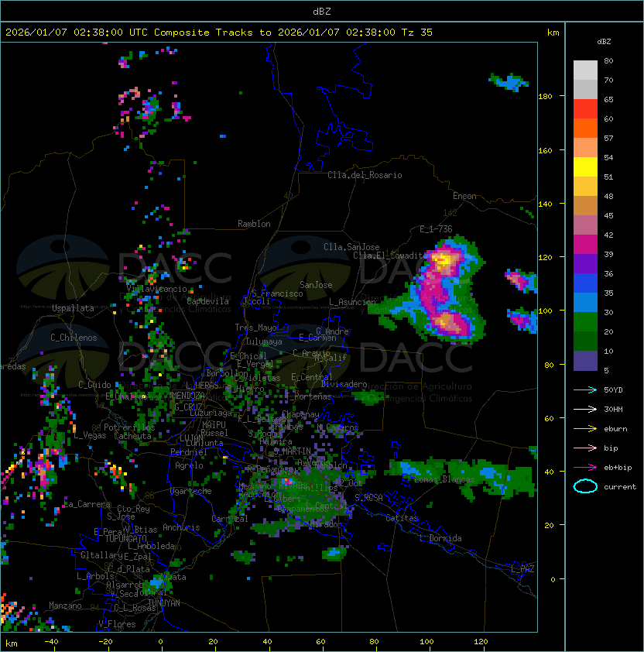Click the 'C_Chilenos' place label
This screenshot has width=644, height=652.
coord(74,338)
